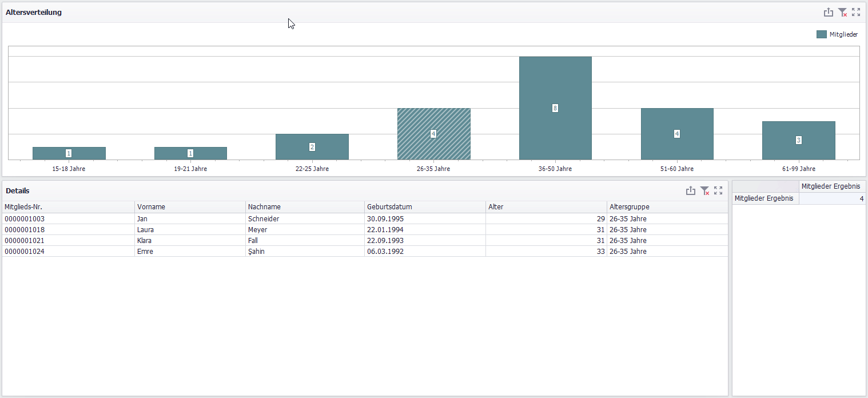Maximize the Details table panel
The width and height of the screenshot is (868, 398).
[718, 190]
